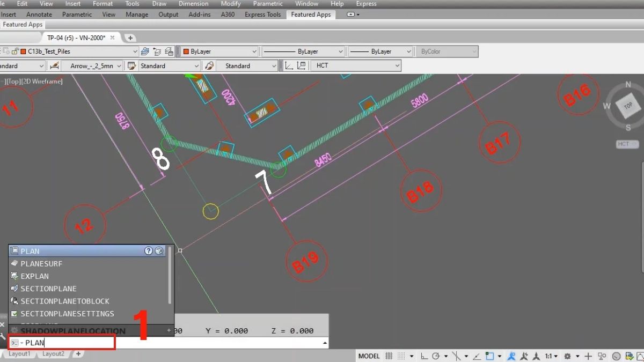Toggle MODEL space button

click(369, 356)
